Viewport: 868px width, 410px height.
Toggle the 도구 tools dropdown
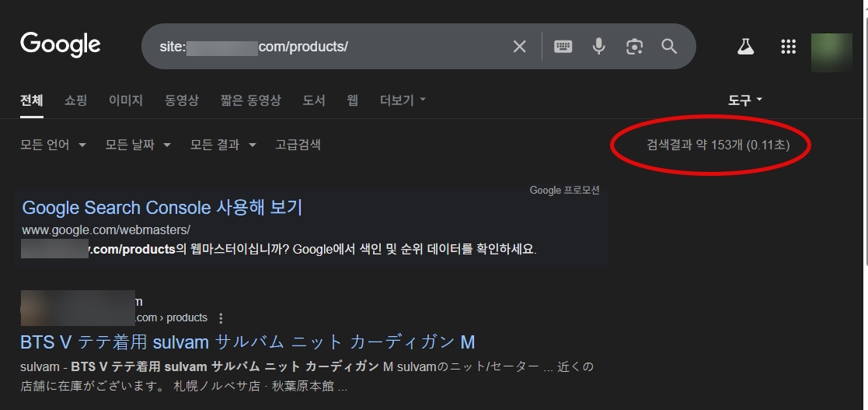pyautogui.click(x=745, y=100)
